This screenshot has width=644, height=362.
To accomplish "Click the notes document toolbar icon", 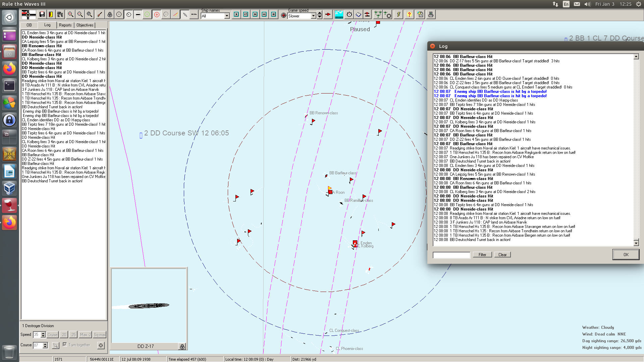I will 420,14.
